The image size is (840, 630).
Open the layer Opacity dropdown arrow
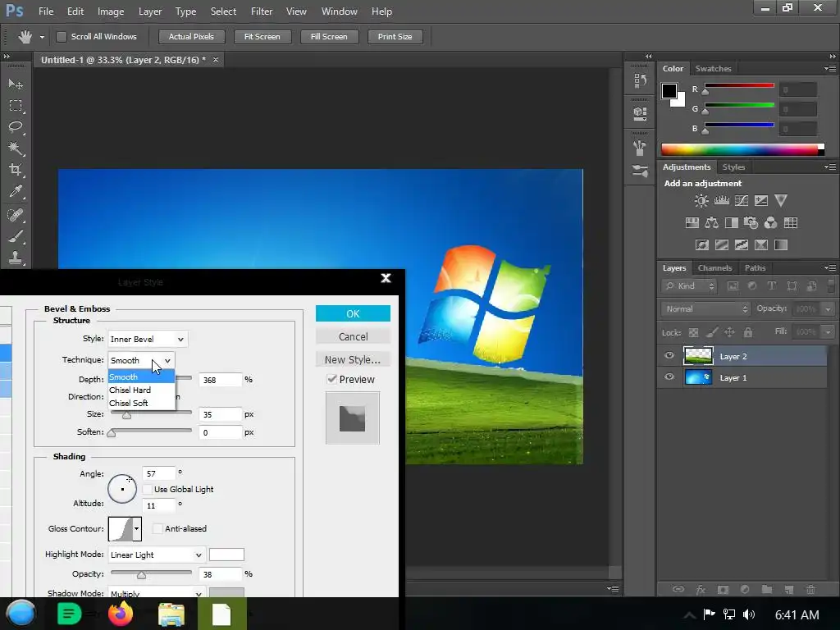click(829, 309)
